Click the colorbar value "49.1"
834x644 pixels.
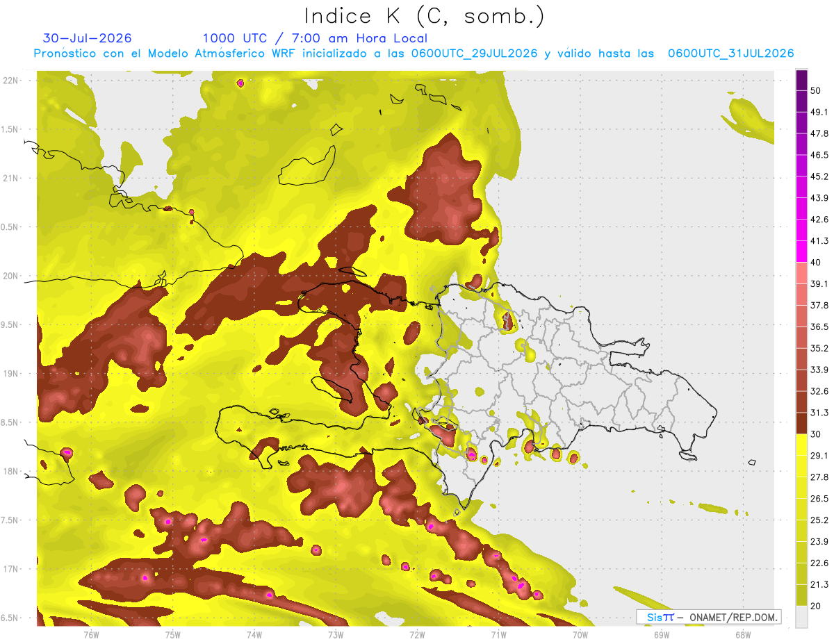click(x=819, y=112)
